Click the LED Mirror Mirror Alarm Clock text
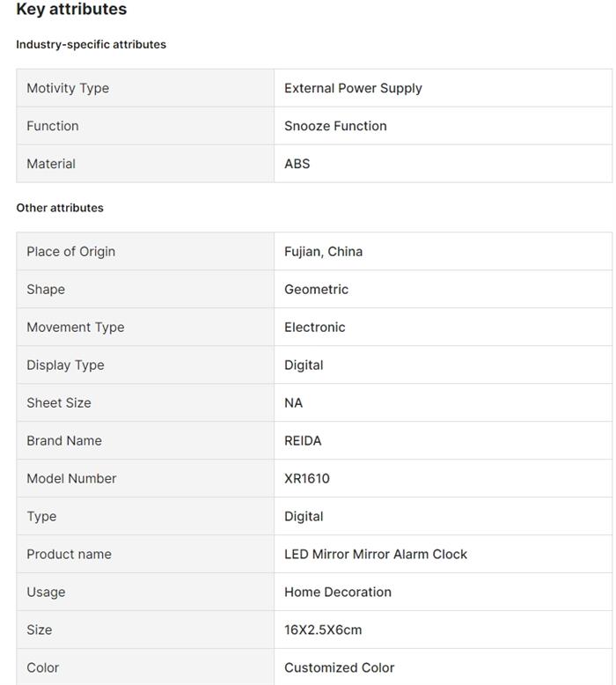 (376, 555)
